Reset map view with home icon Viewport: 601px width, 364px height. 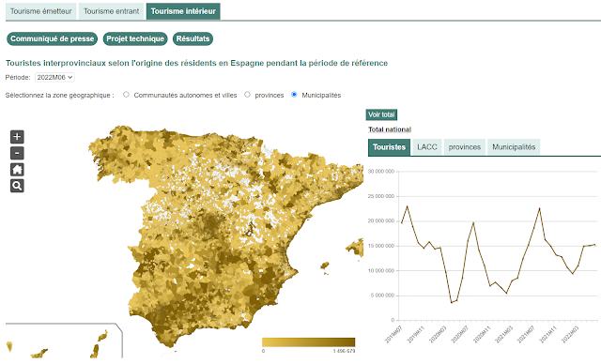(17, 170)
